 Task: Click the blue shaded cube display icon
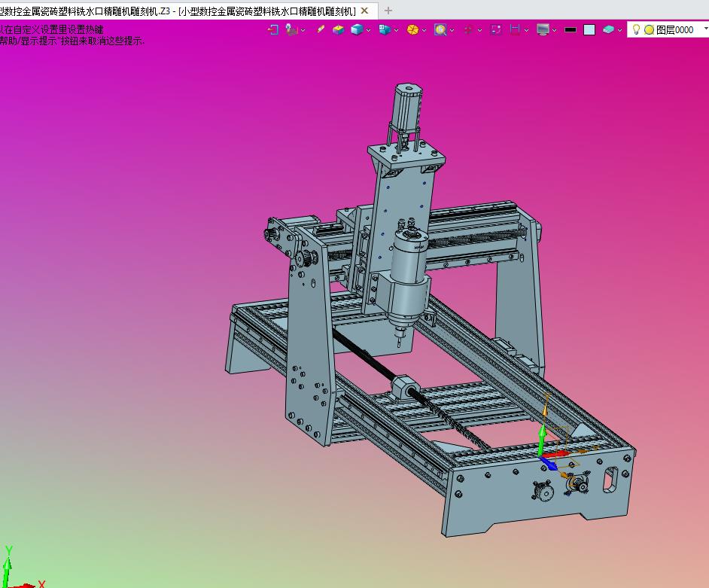tap(357, 30)
